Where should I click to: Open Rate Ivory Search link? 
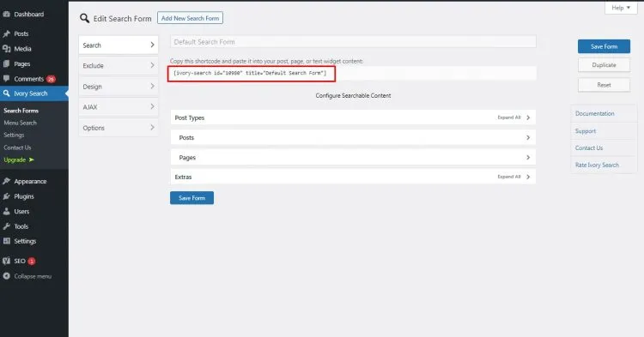pos(597,165)
